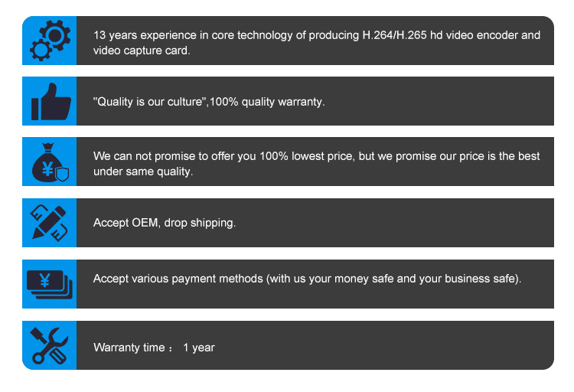Click the "We can not promise" phrase
The width and height of the screenshot is (574, 392).
(x=140, y=156)
